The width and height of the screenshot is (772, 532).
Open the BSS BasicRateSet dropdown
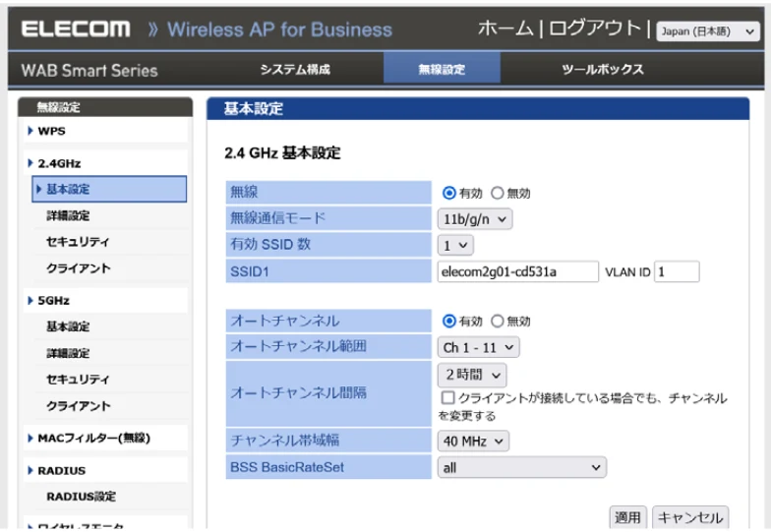pos(522,467)
